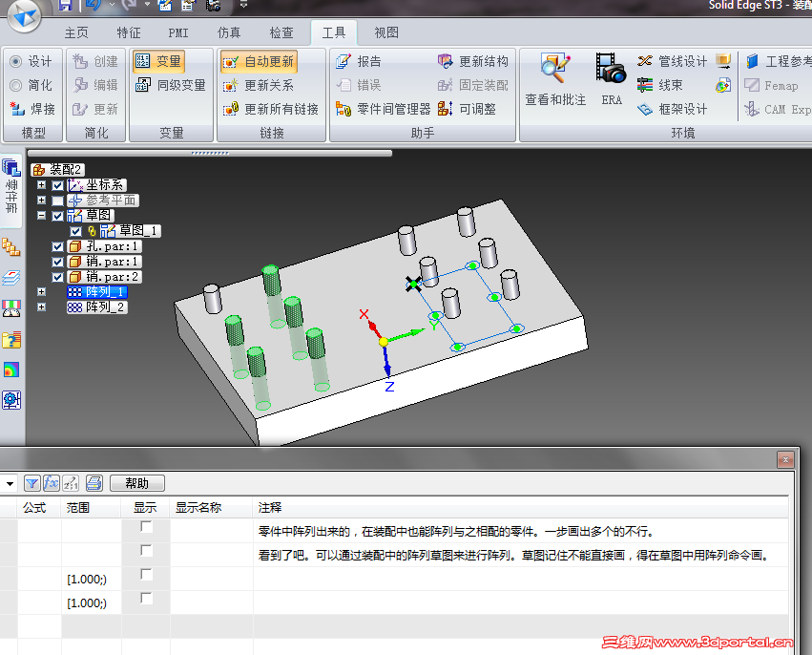The width and height of the screenshot is (812, 655).
Task: Click the 焊接 weld model option
Action: click(32, 110)
